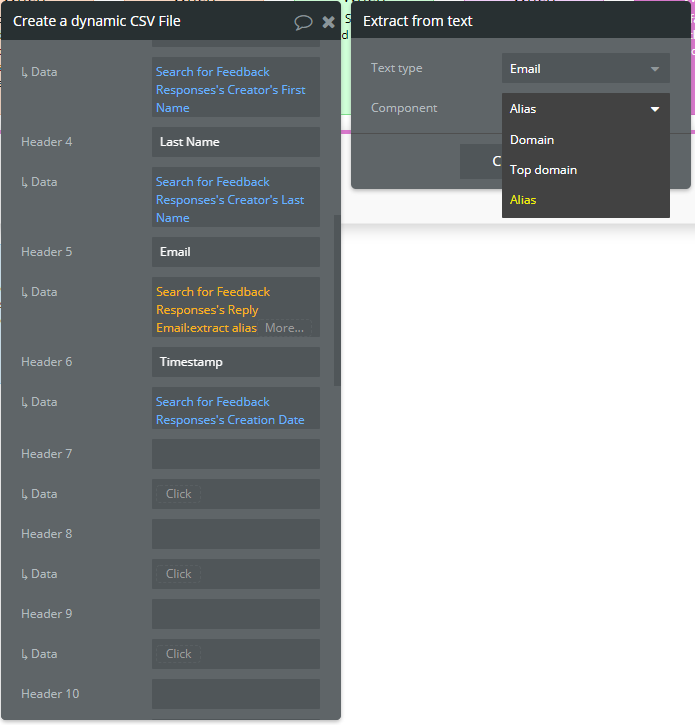The height and width of the screenshot is (725, 695).
Task: Click the empty Header 7 field
Action: [x=236, y=454]
